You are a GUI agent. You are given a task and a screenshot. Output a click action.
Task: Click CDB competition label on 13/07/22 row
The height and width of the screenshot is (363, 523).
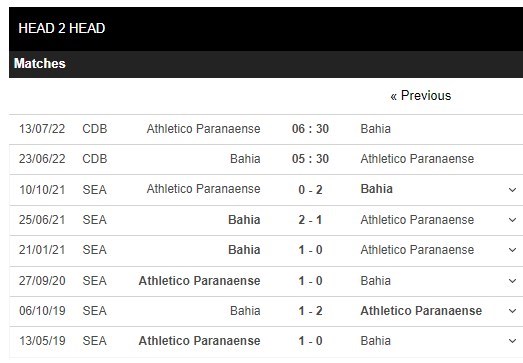[95, 129]
